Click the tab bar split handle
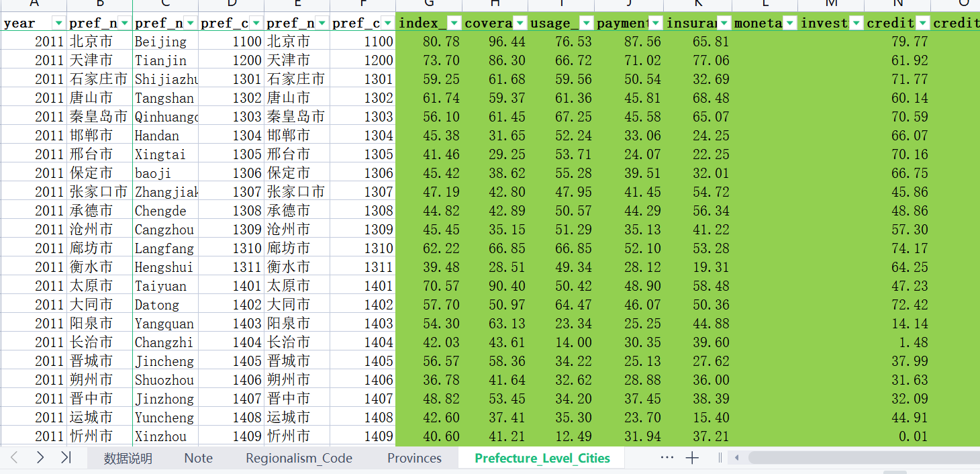Viewport: 980px width, 474px height. [x=720, y=458]
